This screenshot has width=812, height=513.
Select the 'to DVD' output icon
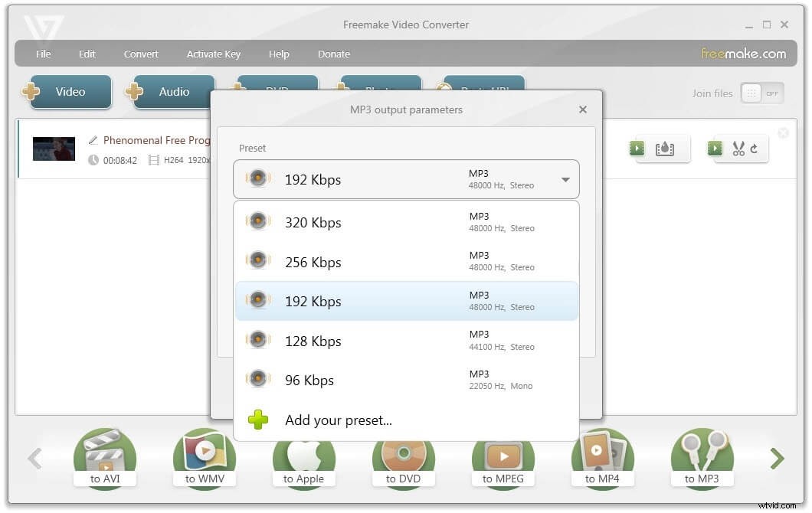click(x=404, y=457)
